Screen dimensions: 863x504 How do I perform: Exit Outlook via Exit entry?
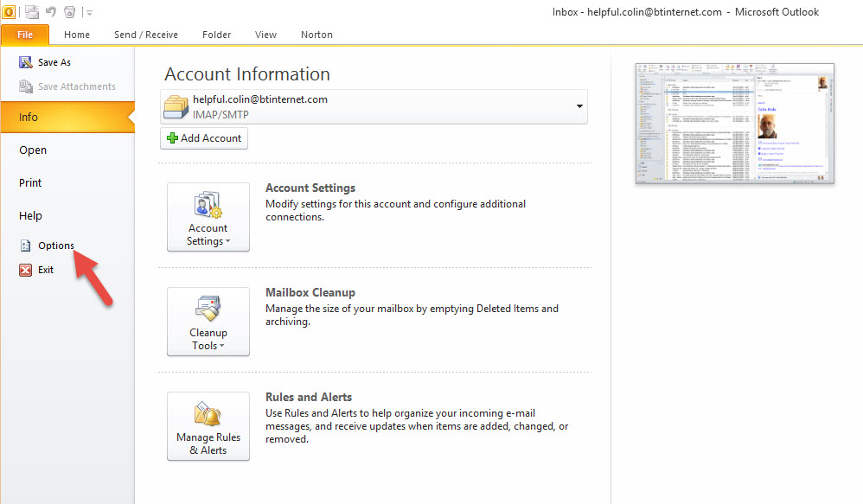point(46,270)
